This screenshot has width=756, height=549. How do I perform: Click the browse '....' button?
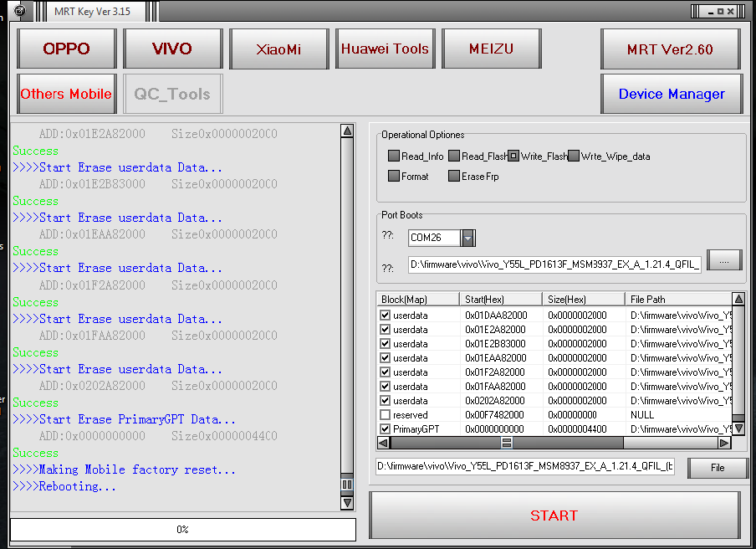pyautogui.click(x=723, y=260)
